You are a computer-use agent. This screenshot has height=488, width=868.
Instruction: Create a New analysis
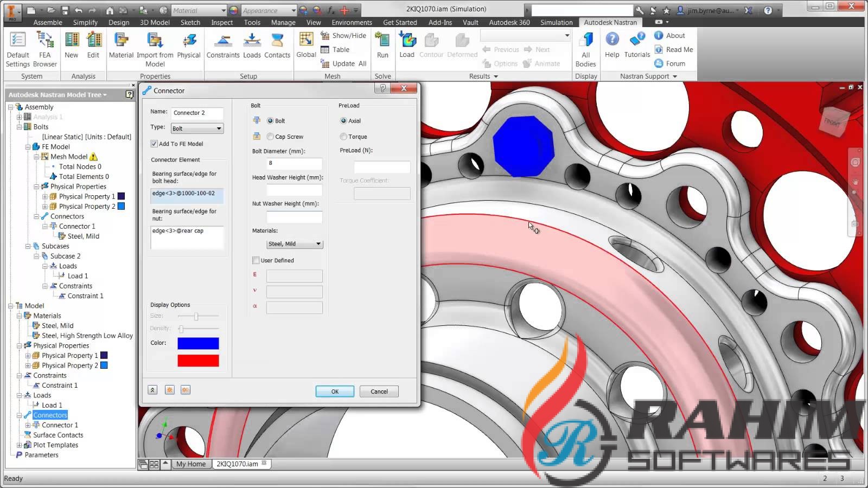pos(71,45)
